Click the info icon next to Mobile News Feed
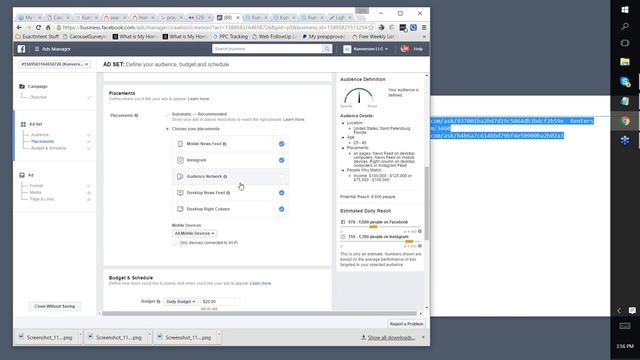Viewport: 640px width, 360px height. coord(224,144)
